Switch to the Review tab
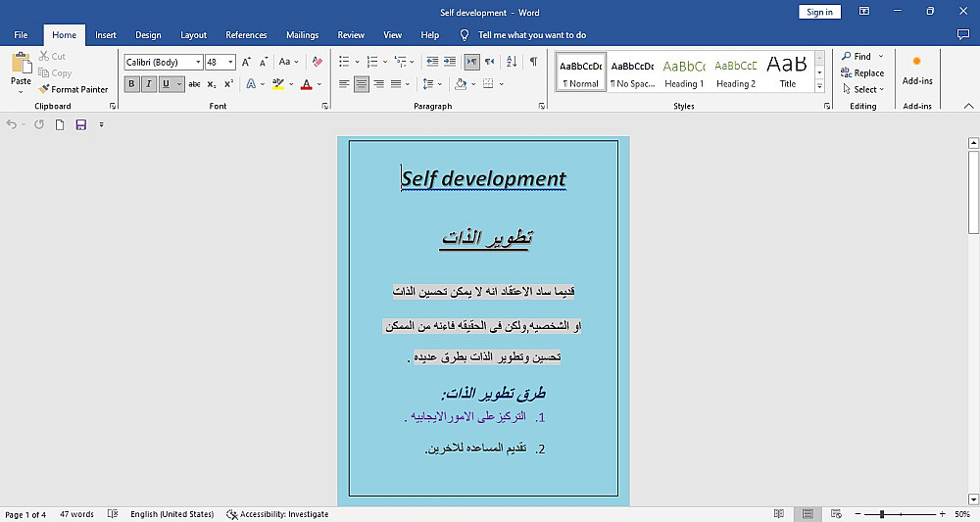980x522 pixels. [351, 35]
